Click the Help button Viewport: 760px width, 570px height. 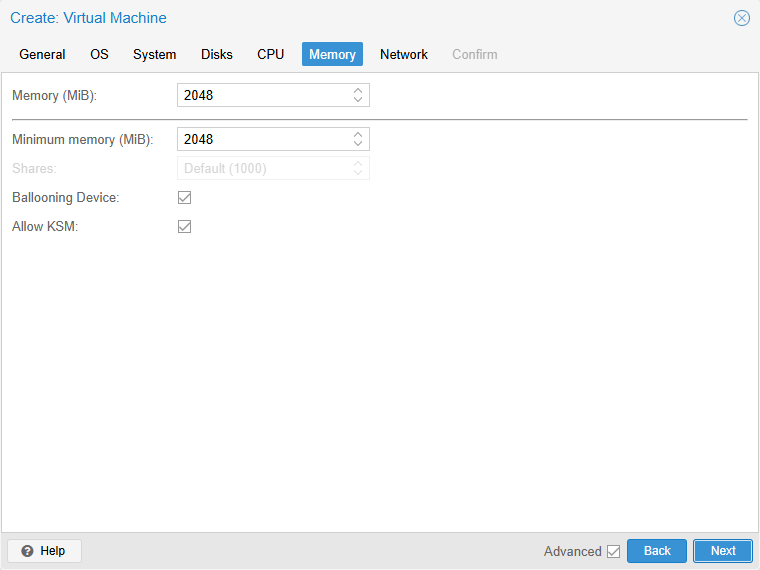(x=45, y=551)
